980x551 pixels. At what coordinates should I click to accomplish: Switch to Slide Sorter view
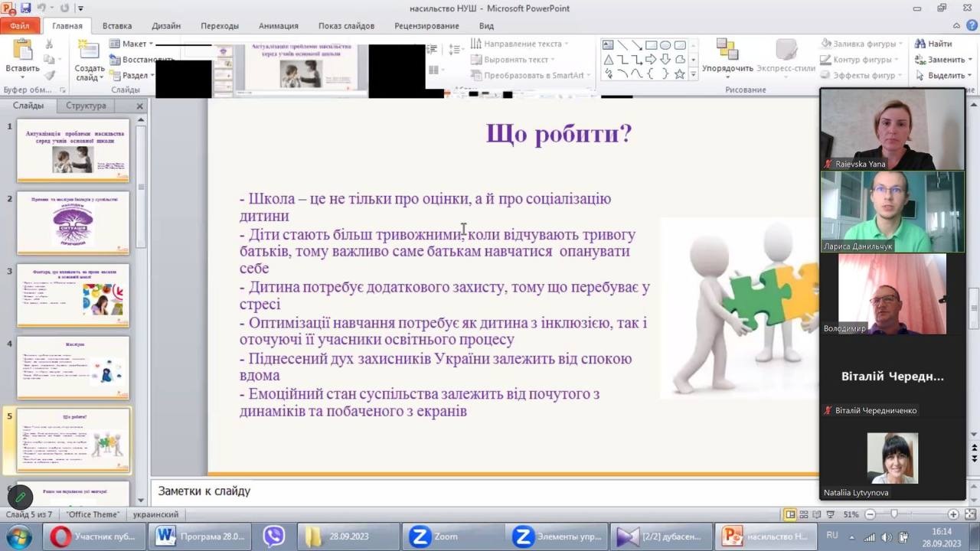pyautogui.click(x=804, y=514)
